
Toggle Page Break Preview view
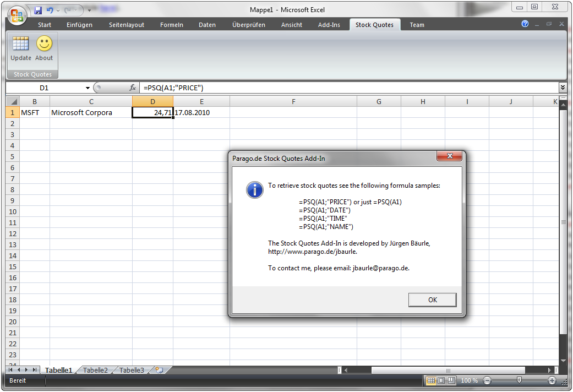tap(451, 380)
